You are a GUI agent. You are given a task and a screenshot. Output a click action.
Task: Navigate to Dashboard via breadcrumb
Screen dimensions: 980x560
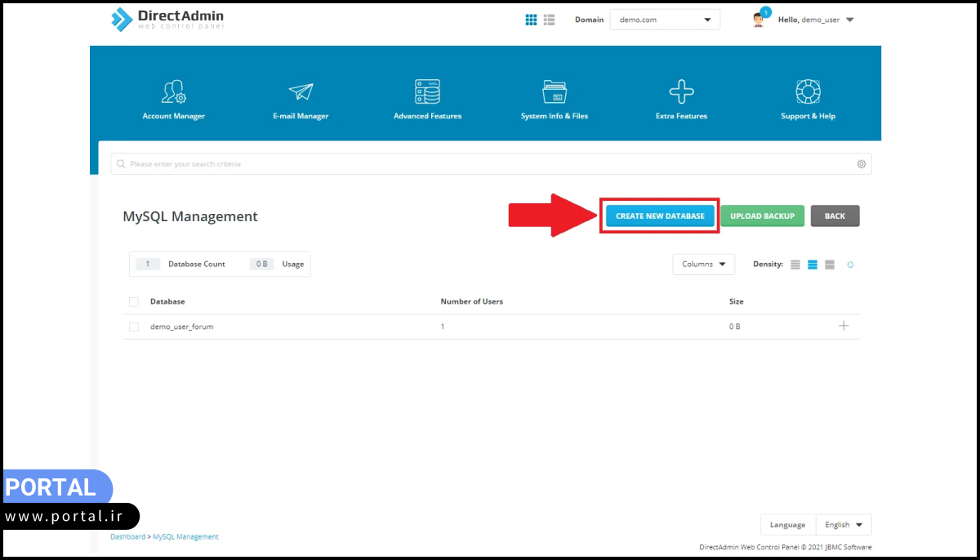tap(127, 536)
